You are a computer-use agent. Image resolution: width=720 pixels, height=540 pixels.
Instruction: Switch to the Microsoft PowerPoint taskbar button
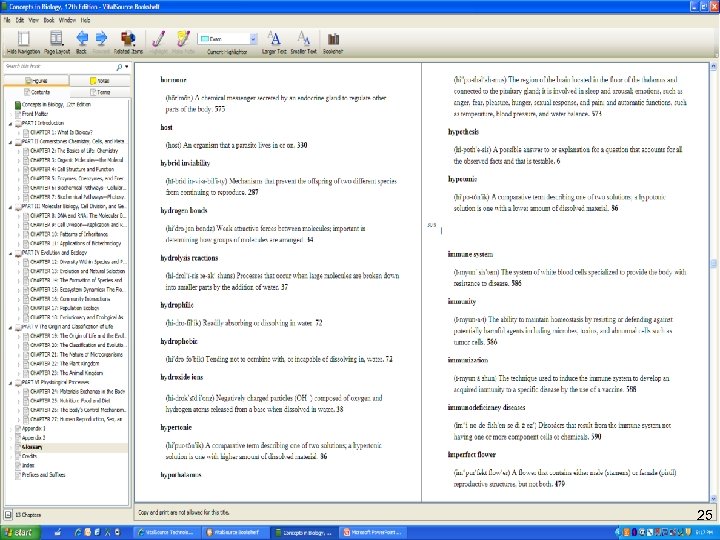tap(372, 533)
